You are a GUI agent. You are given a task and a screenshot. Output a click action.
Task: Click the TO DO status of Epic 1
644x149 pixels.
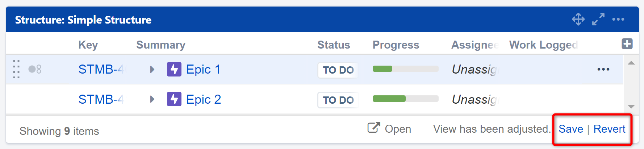(338, 70)
